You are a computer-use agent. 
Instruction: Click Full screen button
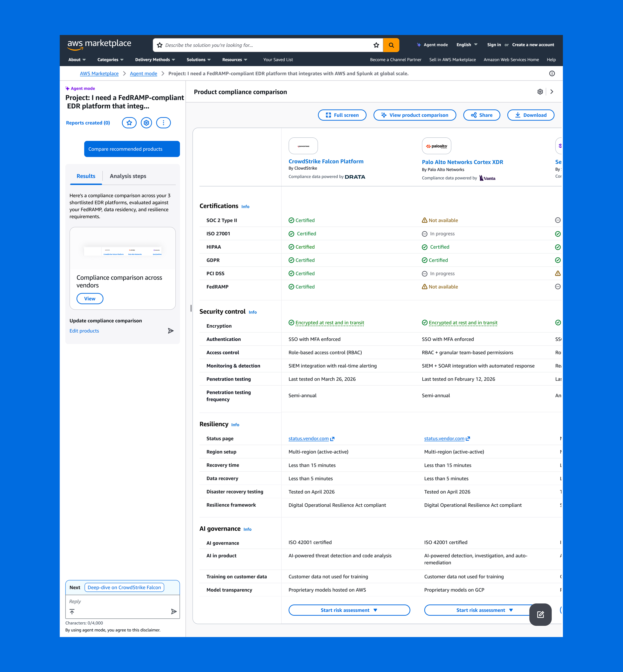(342, 115)
